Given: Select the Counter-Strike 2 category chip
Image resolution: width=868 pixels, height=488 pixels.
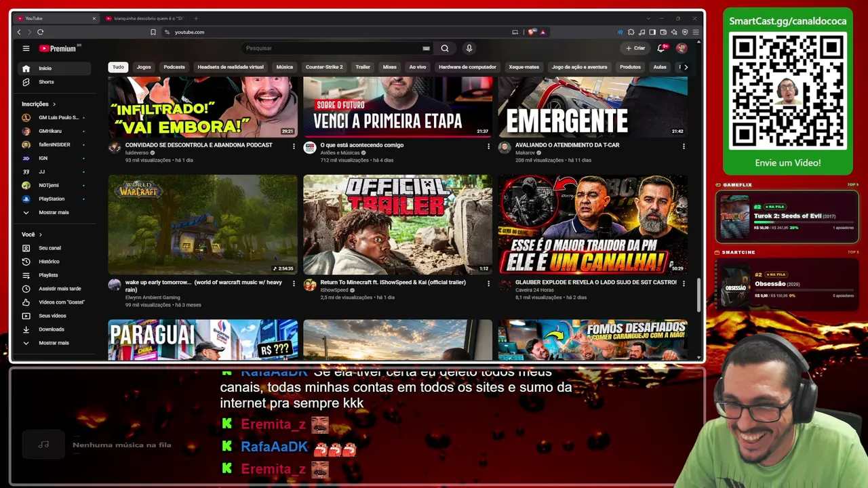Looking at the screenshot, I should 324,67.
